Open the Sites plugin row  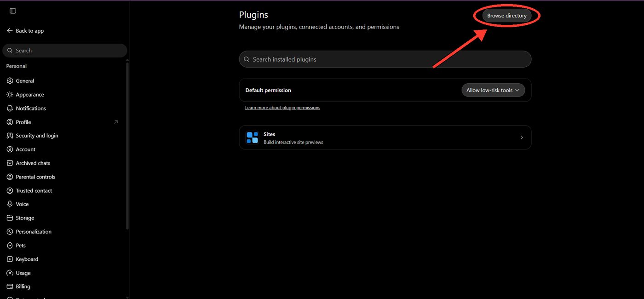tap(385, 138)
